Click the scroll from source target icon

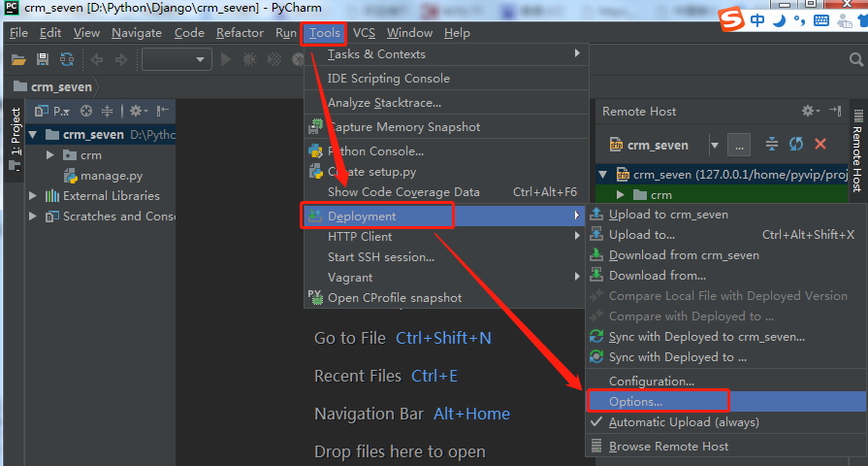(x=85, y=112)
